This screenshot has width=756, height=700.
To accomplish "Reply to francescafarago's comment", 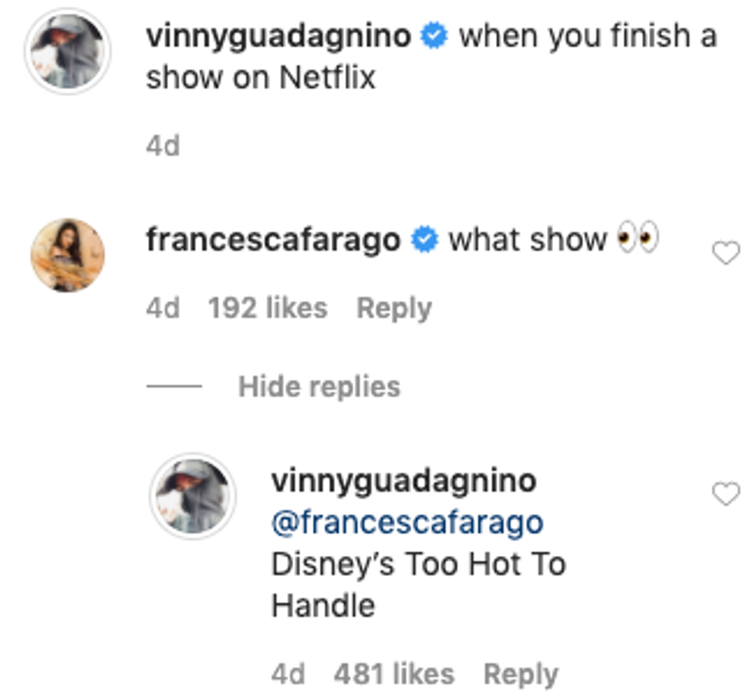I will (x=393, y=308).
